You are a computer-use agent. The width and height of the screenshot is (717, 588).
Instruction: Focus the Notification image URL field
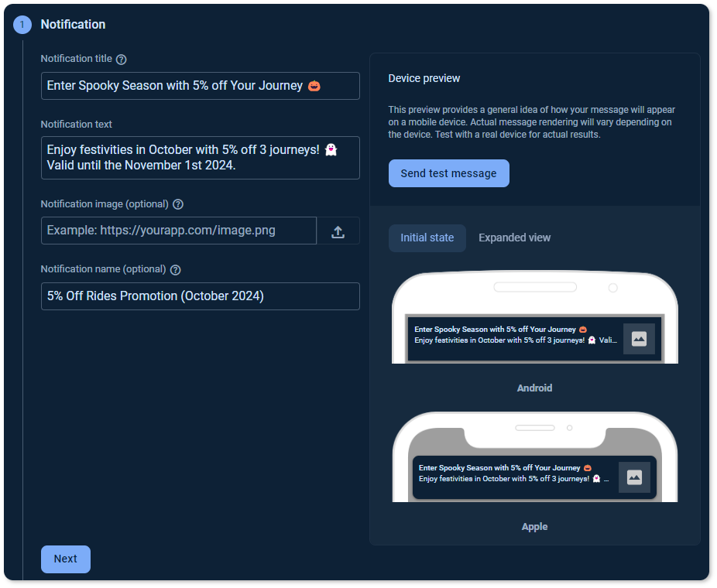coord(179,231)
